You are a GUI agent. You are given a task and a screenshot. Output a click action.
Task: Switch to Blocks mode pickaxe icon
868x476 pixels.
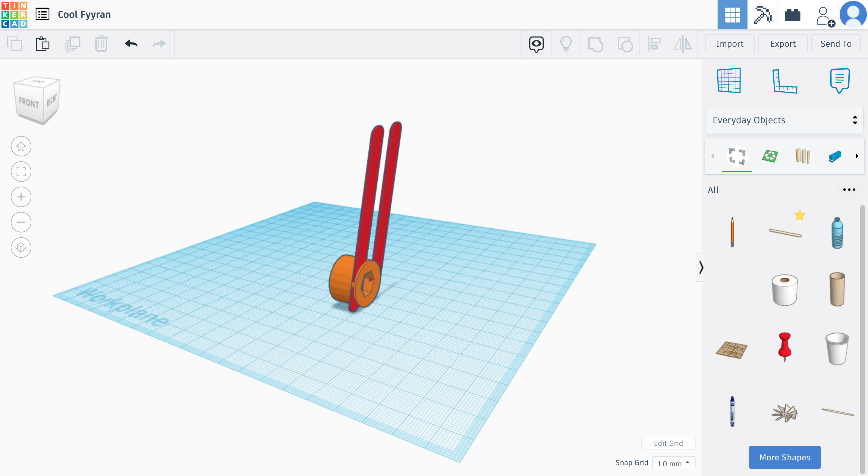click(762, 15)
